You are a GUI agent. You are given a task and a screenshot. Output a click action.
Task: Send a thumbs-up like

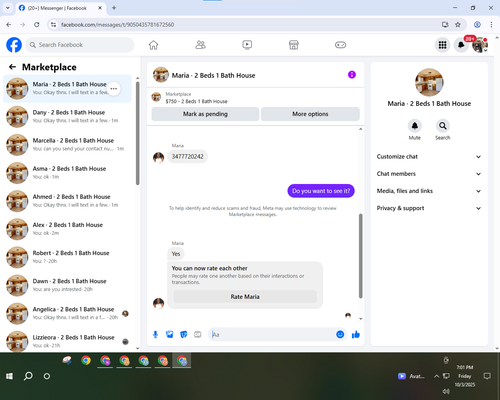point(356,334)
